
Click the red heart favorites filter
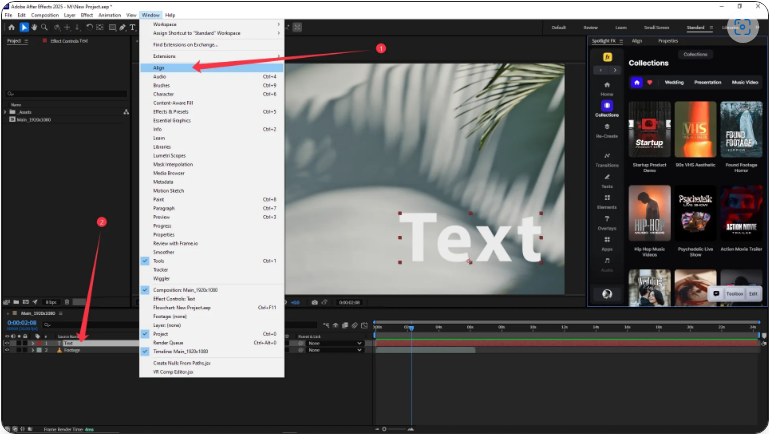pos(650,82)
